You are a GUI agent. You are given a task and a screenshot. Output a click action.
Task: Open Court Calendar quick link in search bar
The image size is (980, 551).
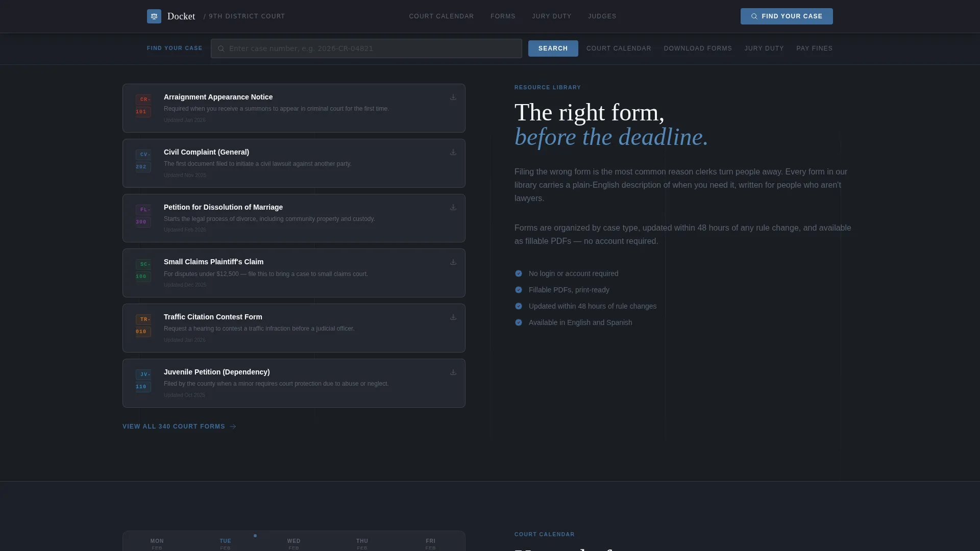[619, 48]
